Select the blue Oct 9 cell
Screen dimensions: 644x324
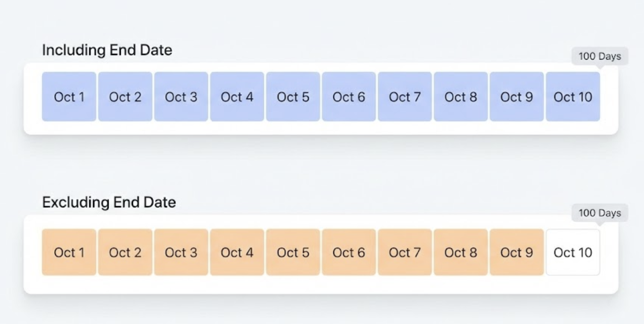[x=516, y=97]
